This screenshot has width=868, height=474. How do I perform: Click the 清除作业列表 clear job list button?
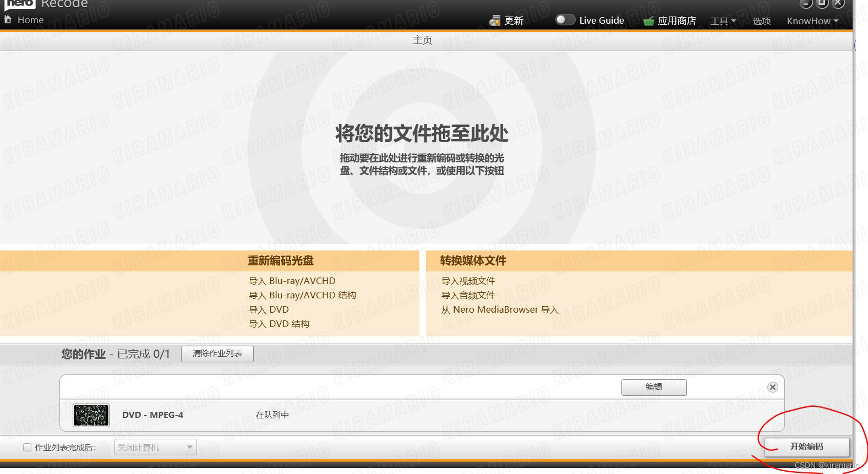[x=217, y=353]
